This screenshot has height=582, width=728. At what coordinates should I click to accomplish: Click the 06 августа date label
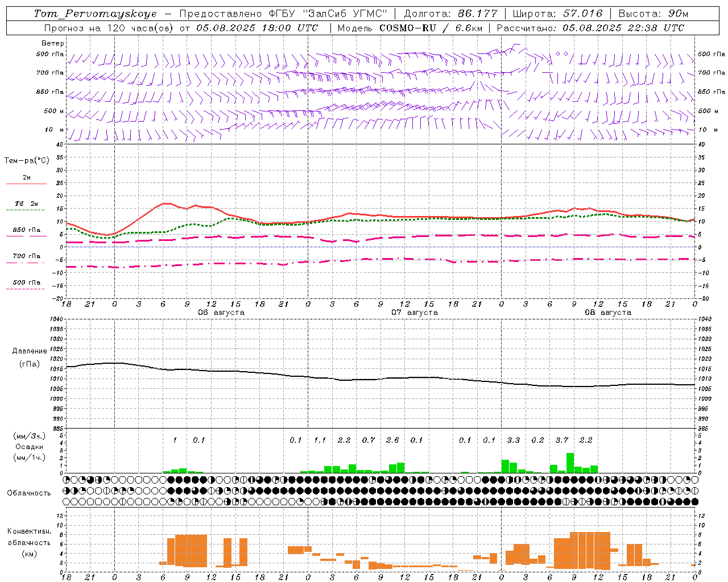coord(221,313)
